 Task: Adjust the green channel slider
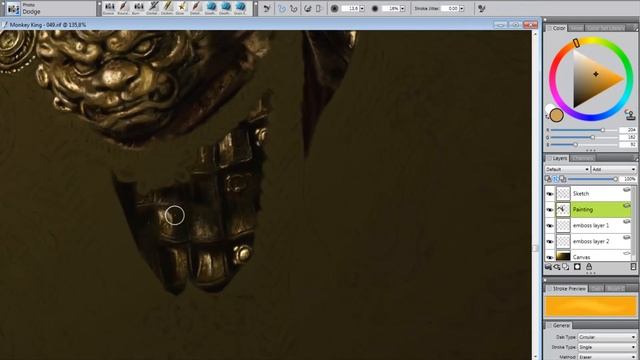point(583,137)
